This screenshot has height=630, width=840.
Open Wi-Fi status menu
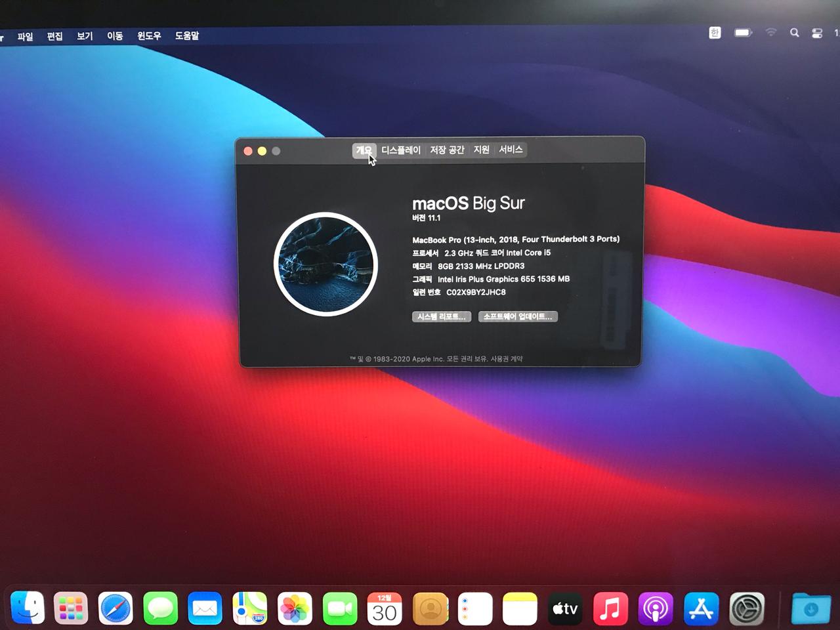pos(770,32)
